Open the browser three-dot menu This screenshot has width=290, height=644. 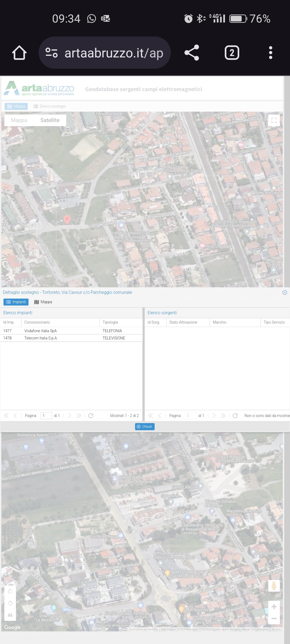271,53
